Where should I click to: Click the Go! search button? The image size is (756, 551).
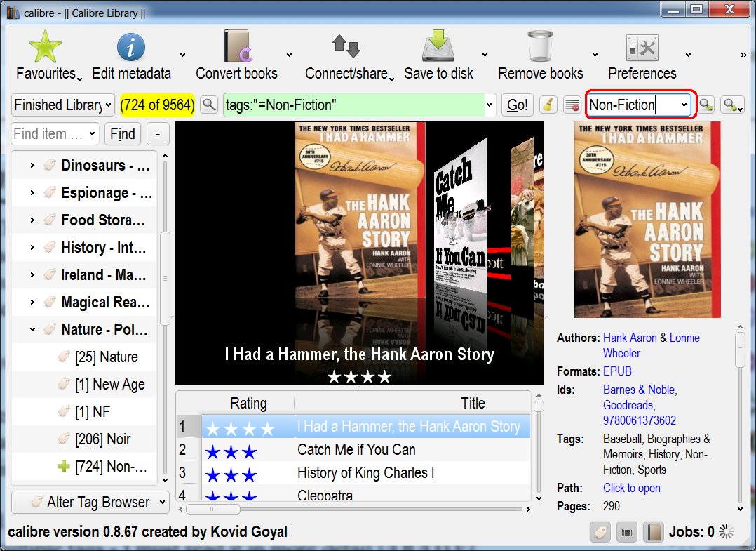coord(518,105)
